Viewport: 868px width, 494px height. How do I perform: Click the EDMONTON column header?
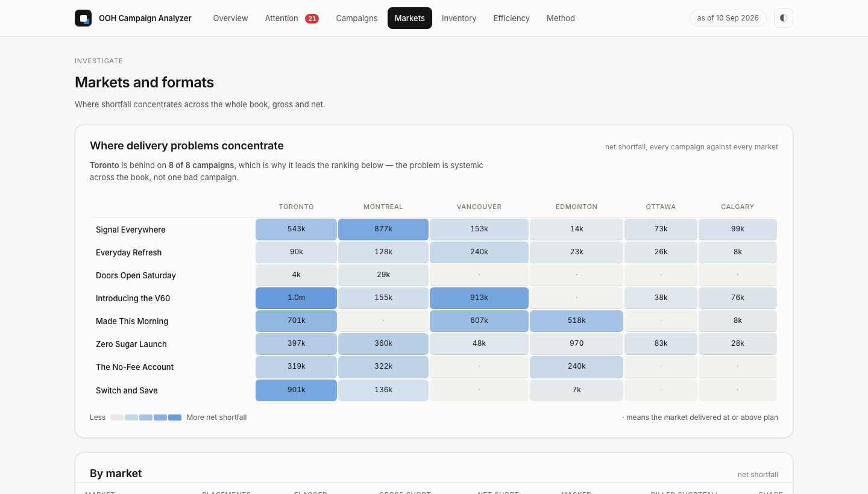(576, 207)
